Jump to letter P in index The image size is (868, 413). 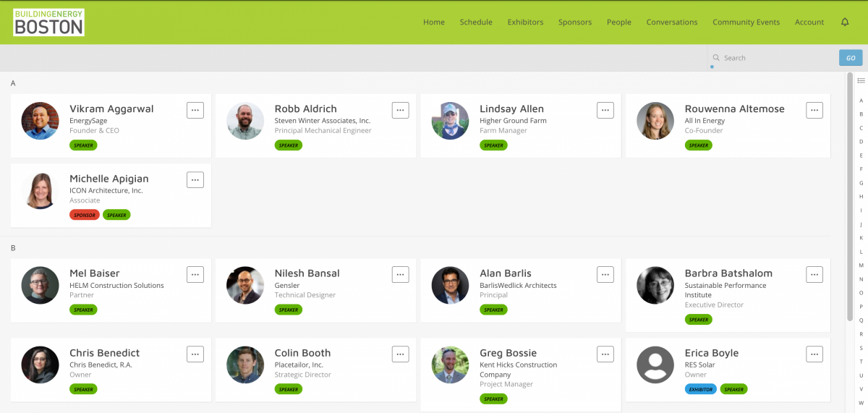861,307
